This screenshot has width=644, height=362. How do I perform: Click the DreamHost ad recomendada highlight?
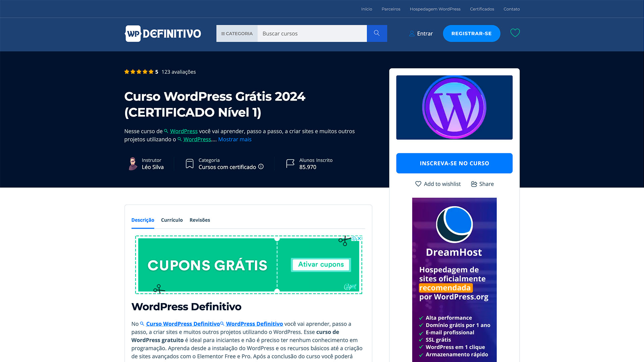pos(445,288)
